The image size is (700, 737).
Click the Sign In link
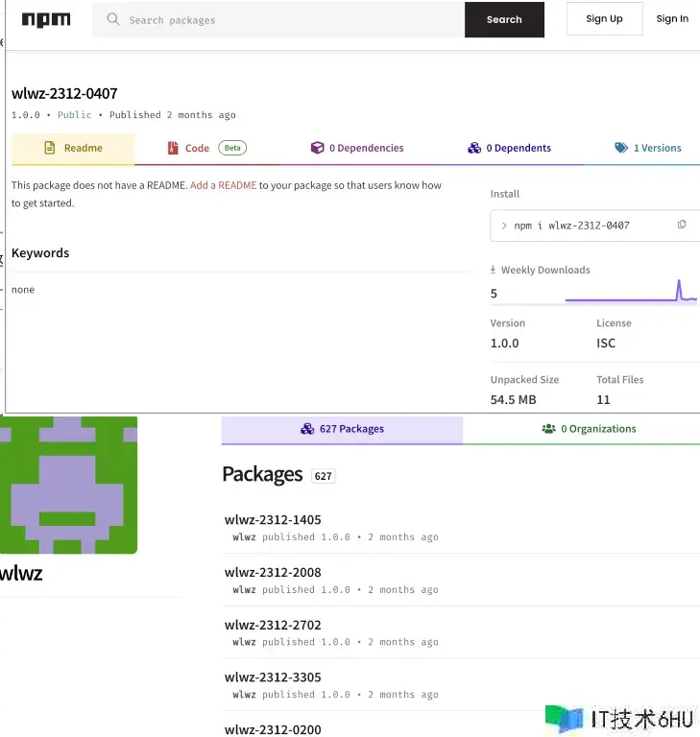(672, 19)
